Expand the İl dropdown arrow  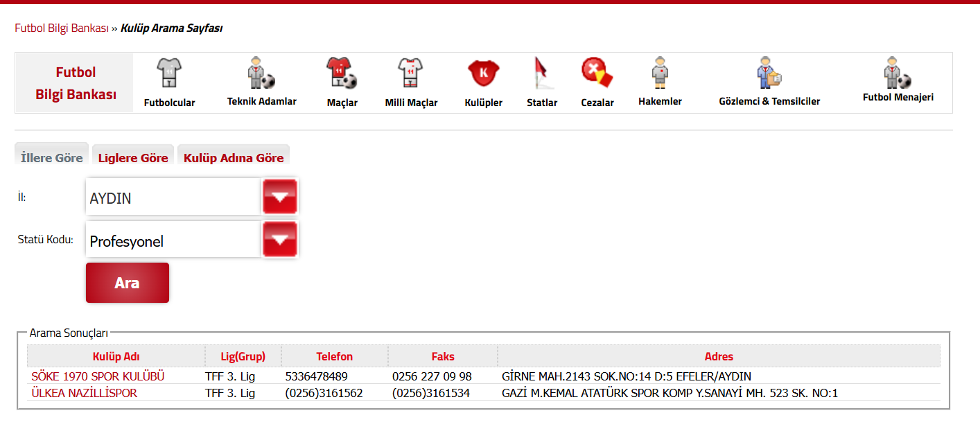click(280, 197)
